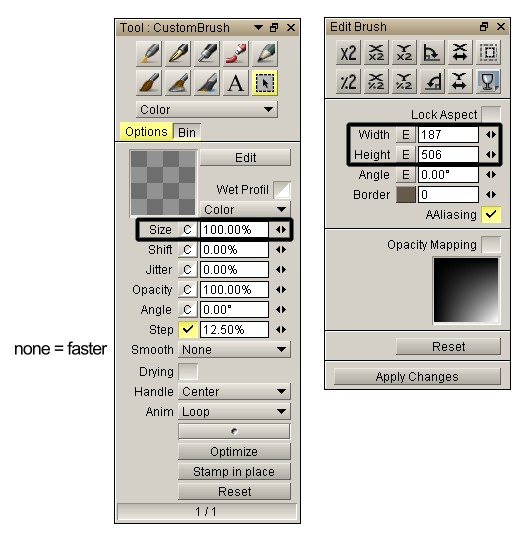The height and width of the screenshot is (533, 523).
Task: Click the Size value stepper arrows
Action: pos(281,230)
